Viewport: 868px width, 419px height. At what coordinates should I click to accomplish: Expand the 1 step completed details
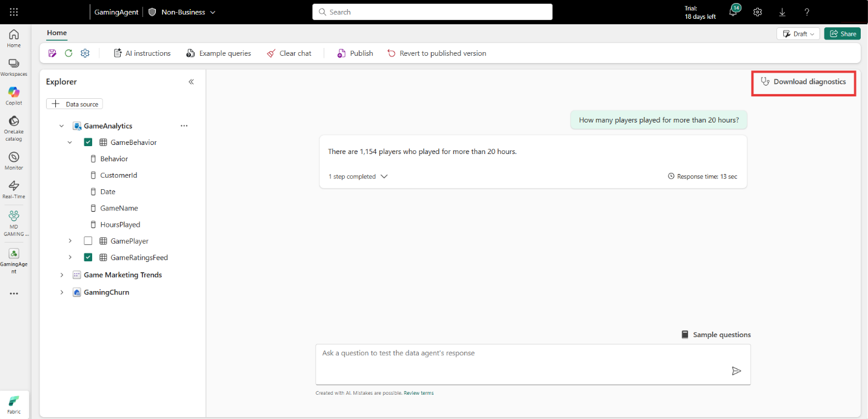(x=383, y=176)
